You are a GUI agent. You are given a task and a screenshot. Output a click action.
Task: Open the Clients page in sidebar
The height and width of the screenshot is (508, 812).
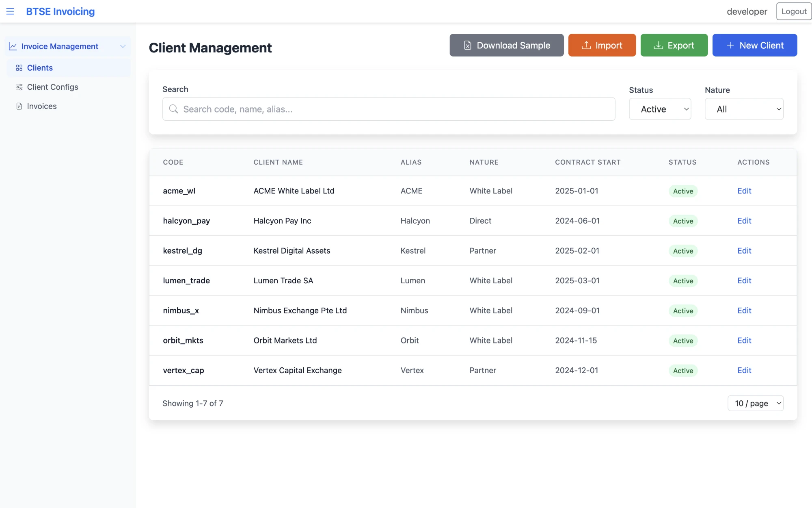coord(68,68)
